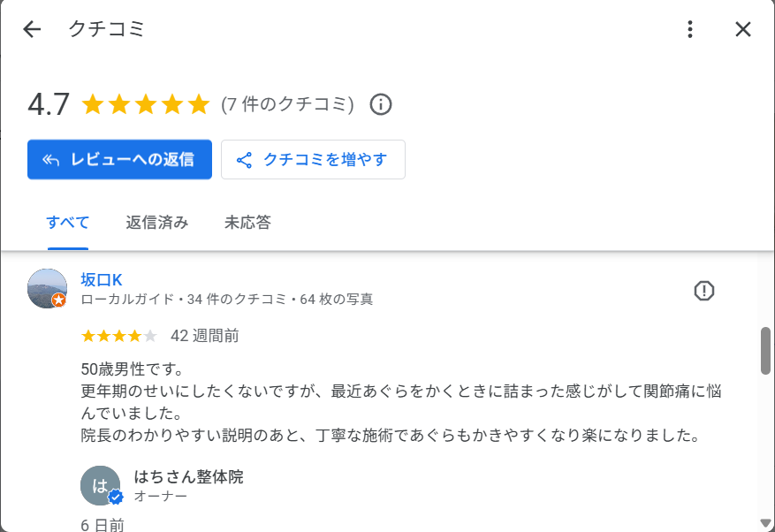Go back using the arrow beside クチコミ
Viewport: 775px width, 532px height.
(x=32, y=29)
